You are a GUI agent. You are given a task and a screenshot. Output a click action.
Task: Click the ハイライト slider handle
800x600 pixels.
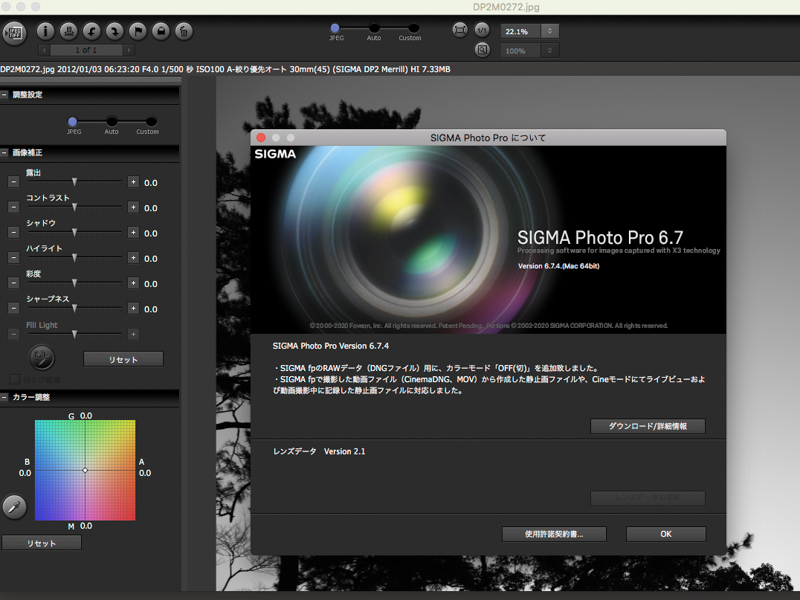(74, 258)
